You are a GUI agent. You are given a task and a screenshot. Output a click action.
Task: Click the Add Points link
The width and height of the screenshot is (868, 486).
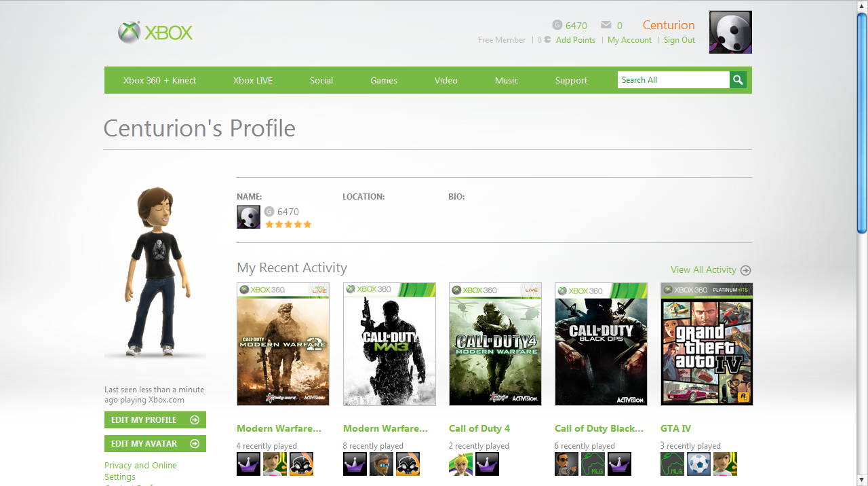click(576, 40)
